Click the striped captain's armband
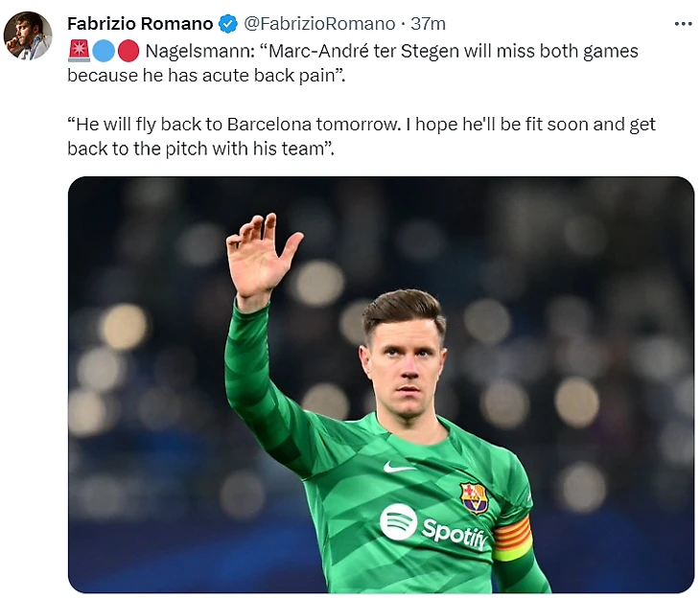Image resolution: width=700 pixels, height=598 pixels. click(x=512, y=538)
